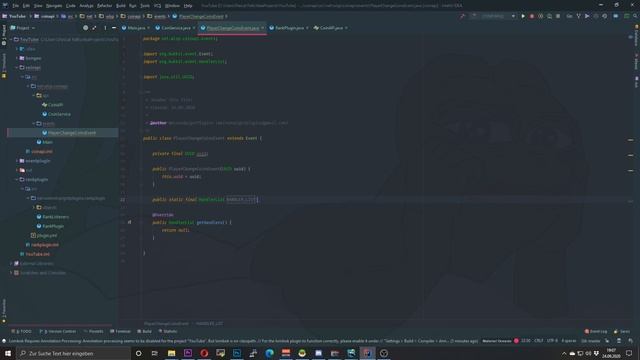Viewport: 640px width, 360px height.
Task: Click the Run with Coverage icon
Action: (x=541, y=16)
